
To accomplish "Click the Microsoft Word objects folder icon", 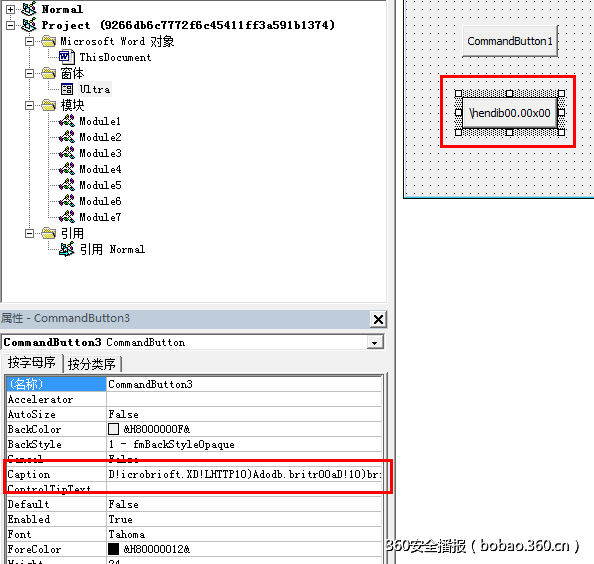I will click(x=48, y=41).
